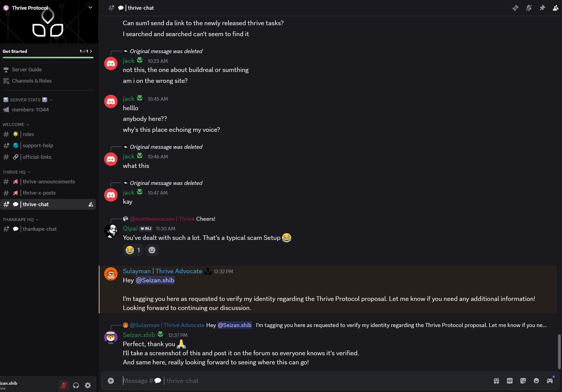Click the laughing emoji reaction count

133,250
